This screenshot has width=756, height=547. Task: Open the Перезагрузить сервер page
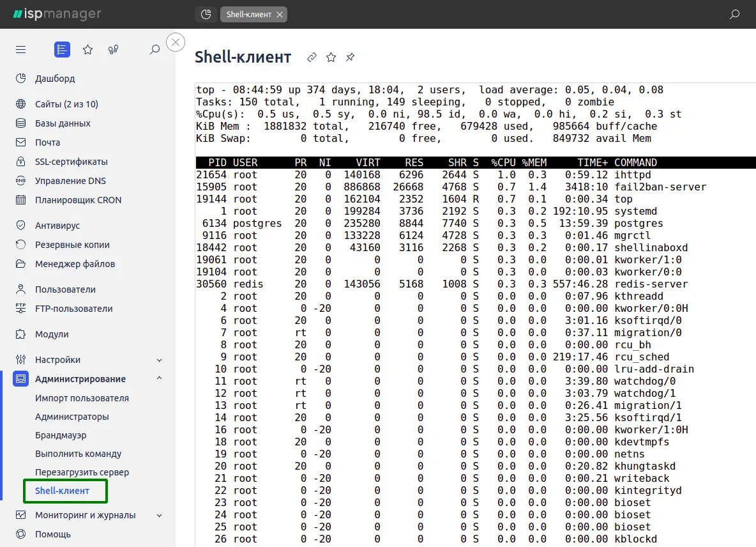pyautogui.click(x=83, y=472)
